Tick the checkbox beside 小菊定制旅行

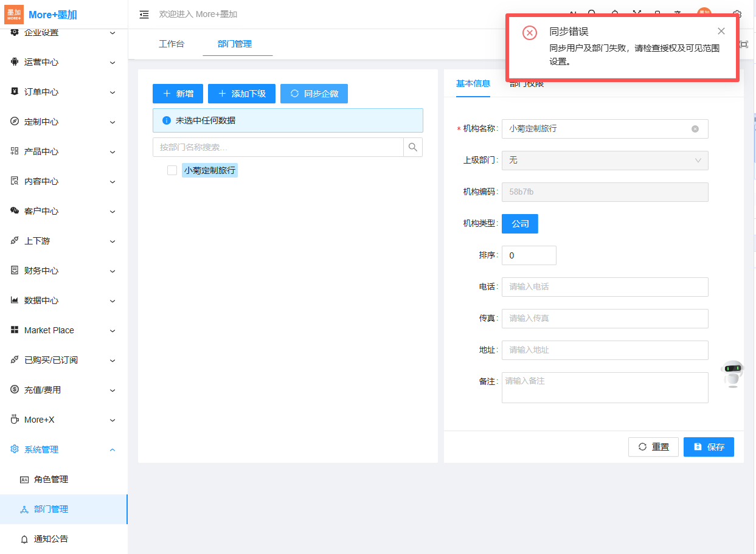(172, 171)
